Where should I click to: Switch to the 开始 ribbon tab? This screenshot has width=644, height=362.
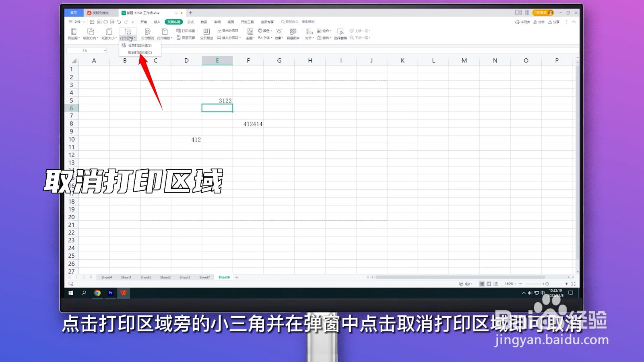tap(144, 22)
